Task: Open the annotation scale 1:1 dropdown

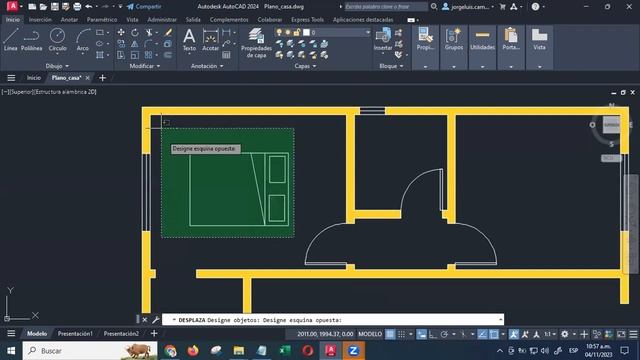Action: [550, 334]
